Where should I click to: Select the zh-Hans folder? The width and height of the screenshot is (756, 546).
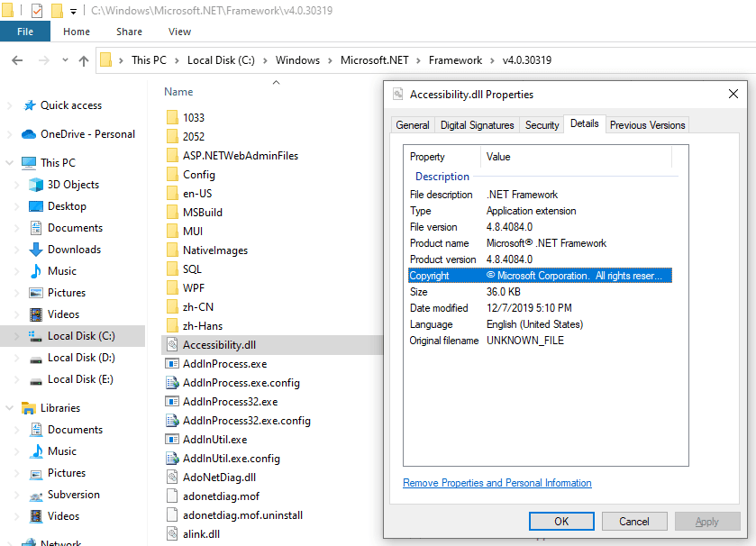point(203,326)
